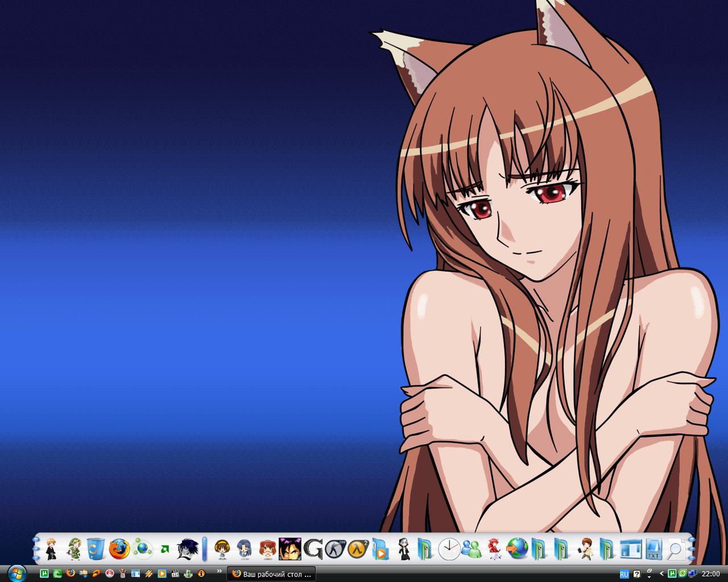Click the green swirl icon beside uTorrent in Quick Launch

click(57, 573)
